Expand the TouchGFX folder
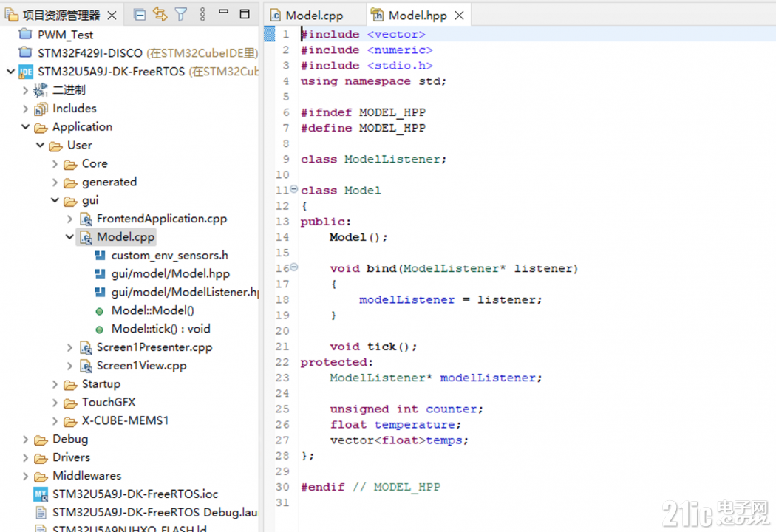Viewport: 776px width, 532px height. point(55,403)
